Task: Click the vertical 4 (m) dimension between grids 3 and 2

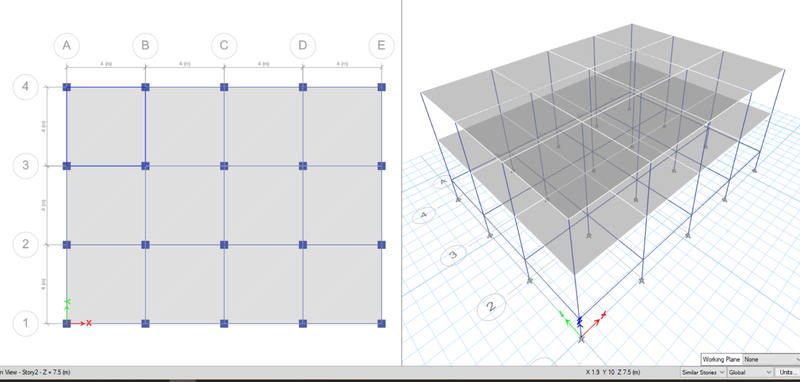Action: point(44,205)
